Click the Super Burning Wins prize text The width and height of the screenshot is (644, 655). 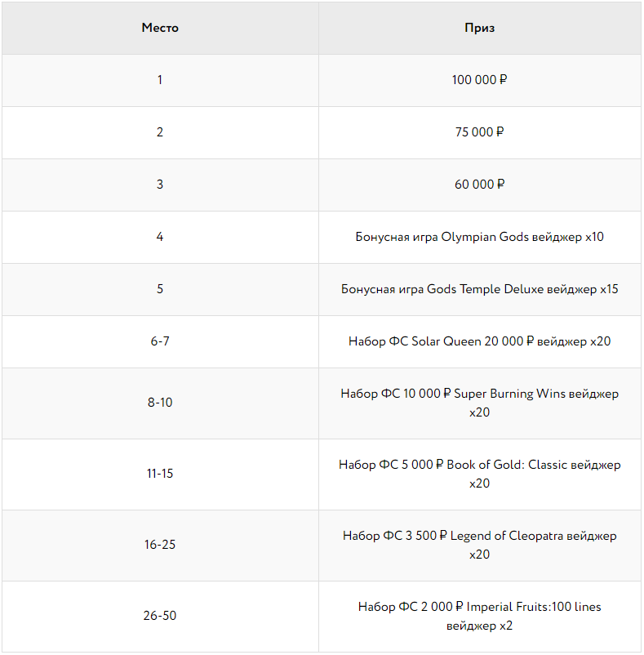(x=480, y=403)
